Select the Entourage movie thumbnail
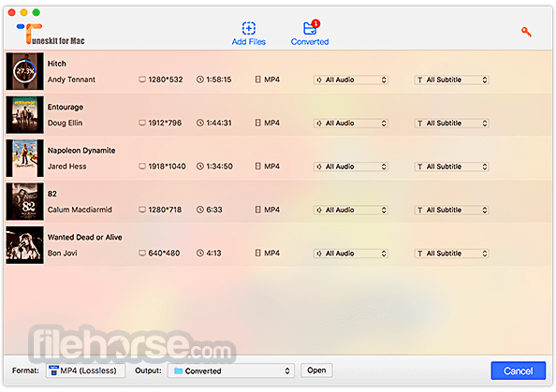Image resolution: width=556 pixels, height=392 pixels. point(25,115)
